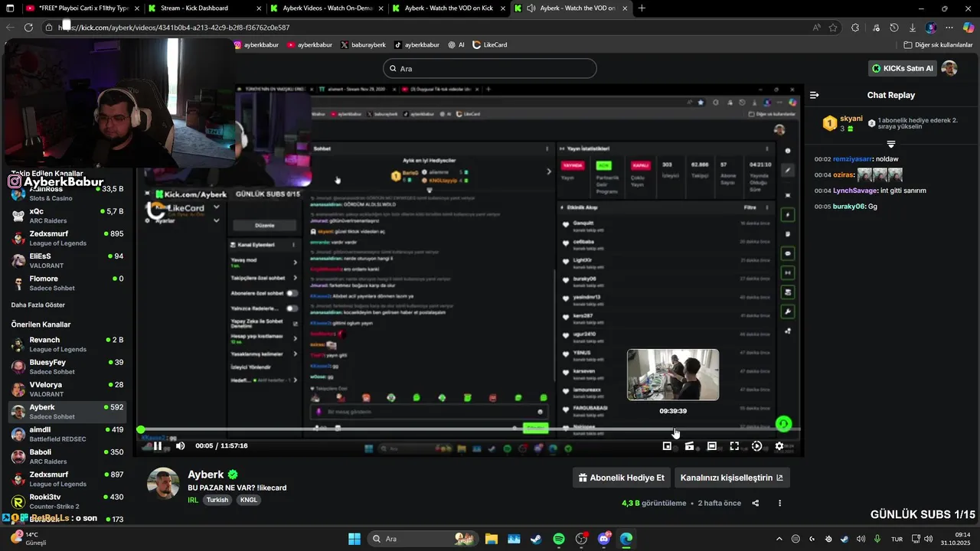
Task: Share the video via share icon
Action: click(756, 503)
